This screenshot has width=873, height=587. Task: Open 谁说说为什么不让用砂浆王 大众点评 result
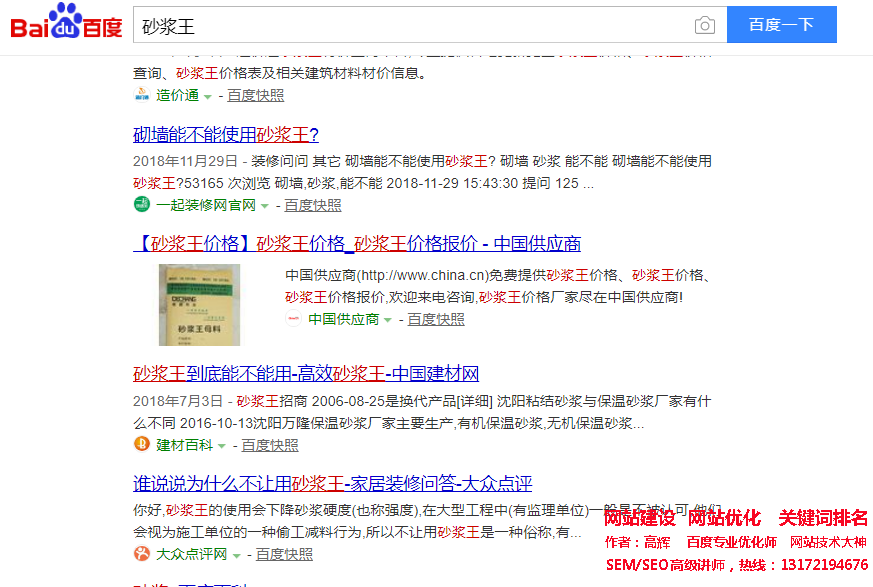[332, 483]
